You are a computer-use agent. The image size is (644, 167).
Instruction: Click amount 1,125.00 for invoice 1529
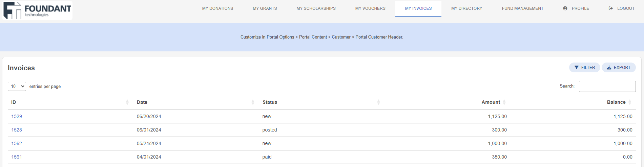tap(497, 116)
